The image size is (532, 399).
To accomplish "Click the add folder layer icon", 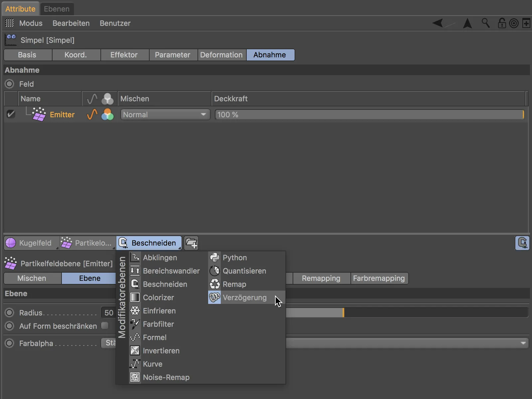I will 191,243.
